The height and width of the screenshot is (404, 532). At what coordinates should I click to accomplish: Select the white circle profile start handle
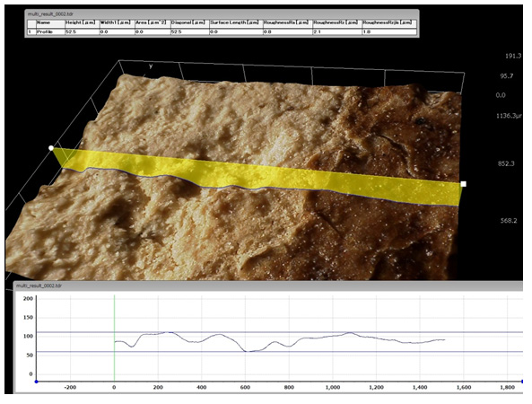point(51,148)
